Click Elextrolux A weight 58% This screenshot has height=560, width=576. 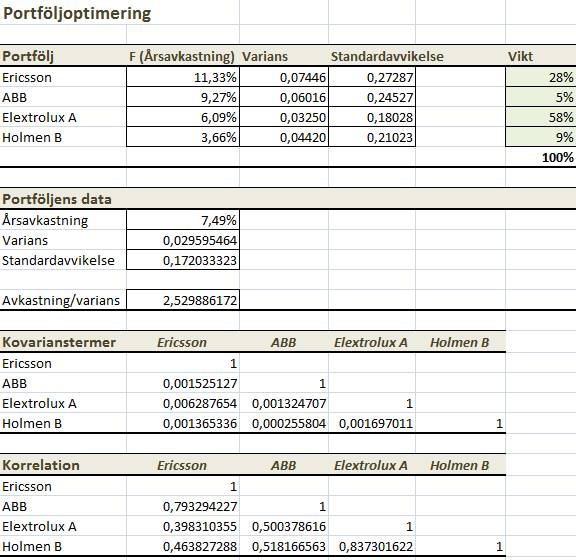(541, 117)
